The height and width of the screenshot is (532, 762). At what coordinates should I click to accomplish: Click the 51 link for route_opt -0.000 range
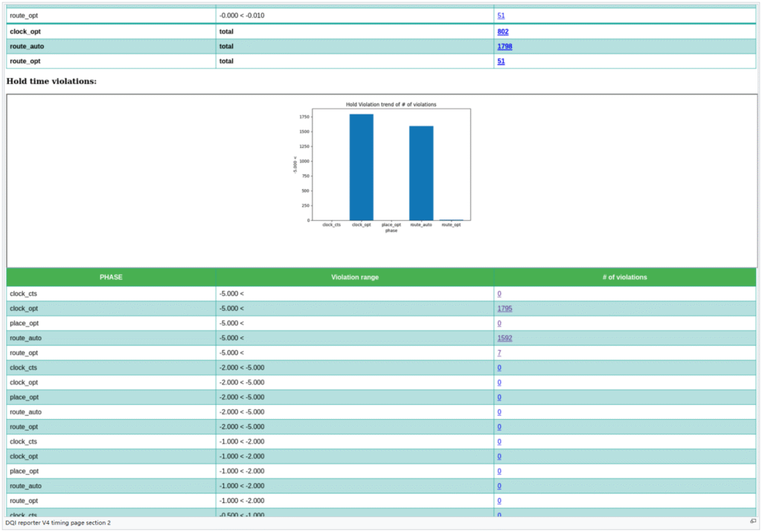(501, 16)
